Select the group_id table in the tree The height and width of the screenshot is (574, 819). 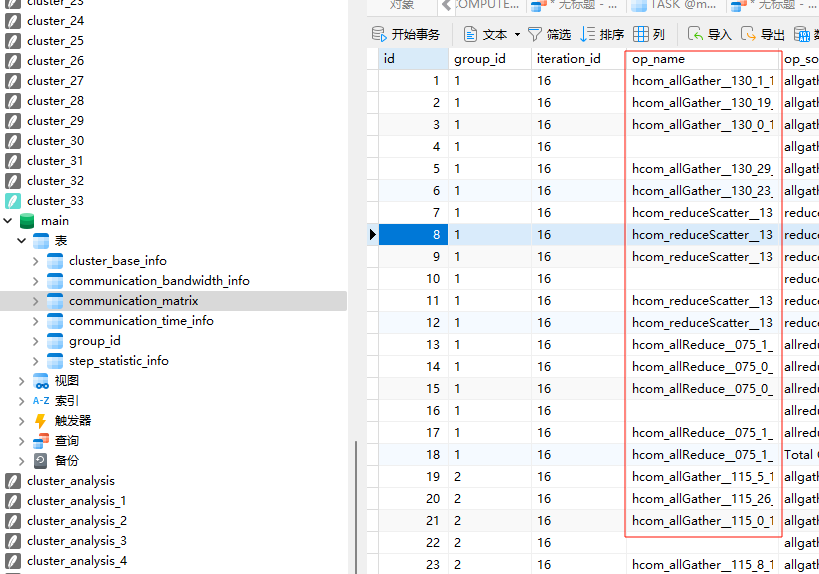point(95,341)
